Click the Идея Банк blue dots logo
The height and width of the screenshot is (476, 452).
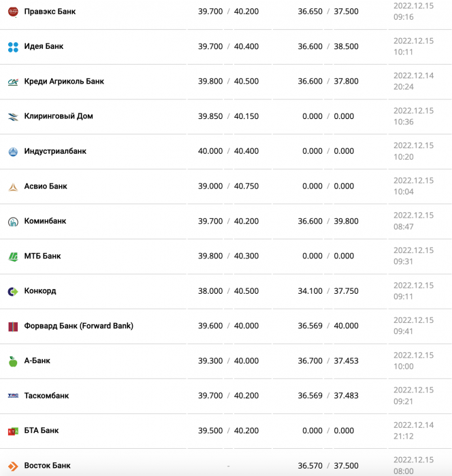coord(13,47)
